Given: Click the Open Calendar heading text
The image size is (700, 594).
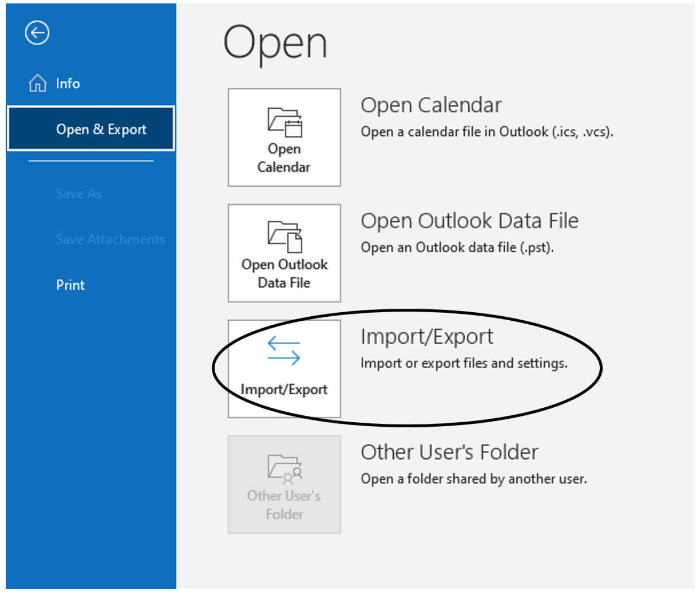Looking at the screenshot, I should point(431,105).
